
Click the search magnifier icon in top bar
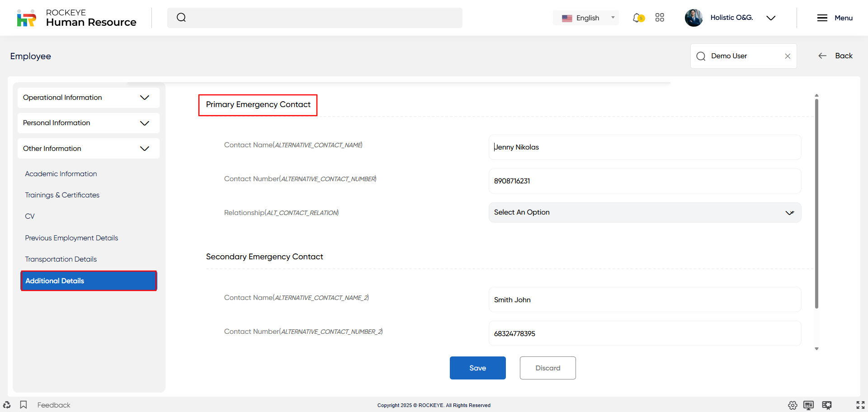(x=181, y=18)
